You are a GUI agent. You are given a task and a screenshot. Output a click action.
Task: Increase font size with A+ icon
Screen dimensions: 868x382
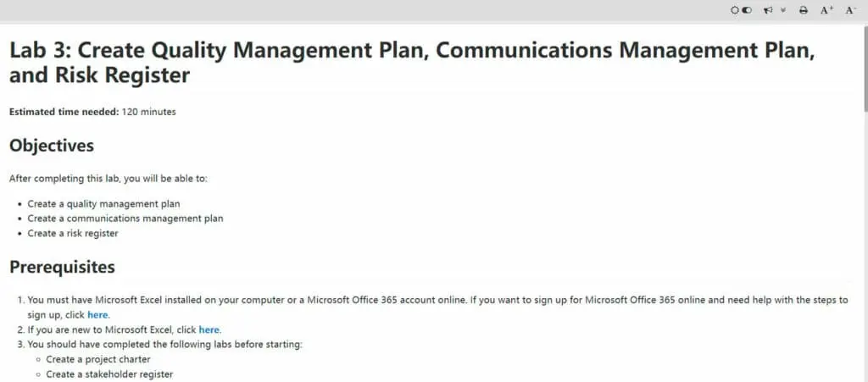[827, 10]
